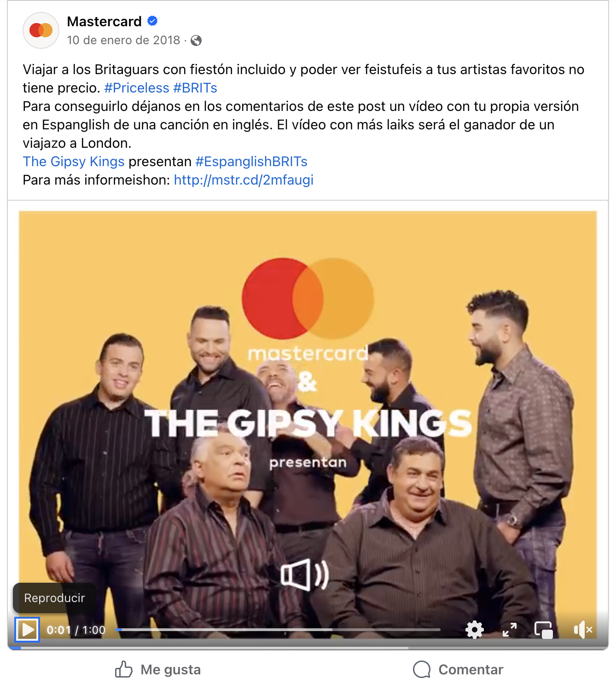Click the Mastercard page name
Viewport: 616px width, 684px height.
pyautogui.click(x=105, y=21)
